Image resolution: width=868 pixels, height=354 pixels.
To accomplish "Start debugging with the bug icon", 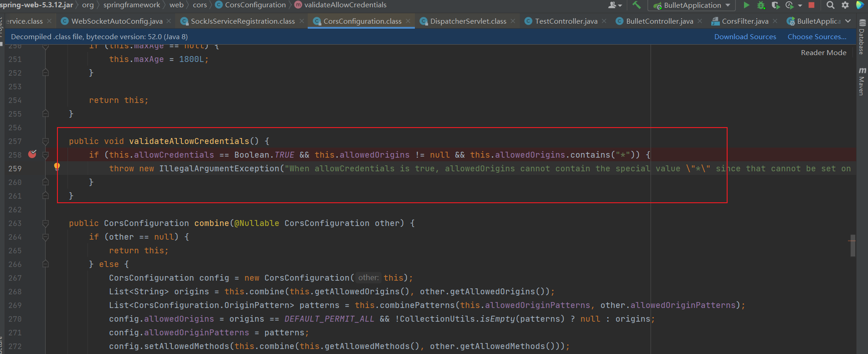I will click(x=761, y=5).
